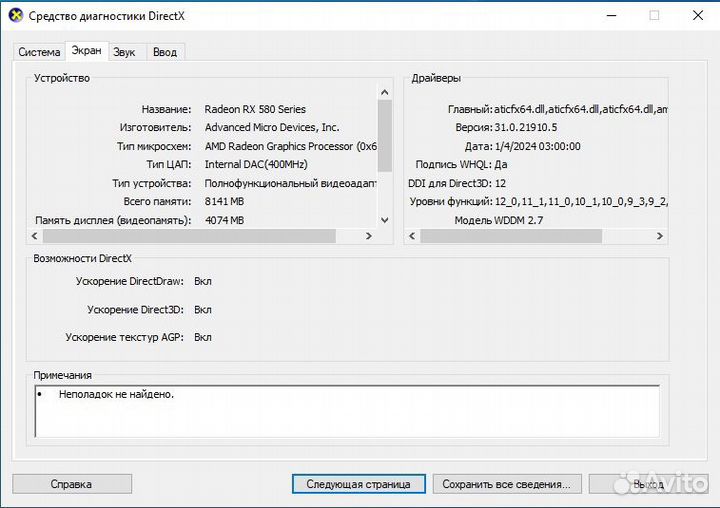The image size is (720, 508).
Task: Click the DirectX icon in title bar
Action: point(15,15)
